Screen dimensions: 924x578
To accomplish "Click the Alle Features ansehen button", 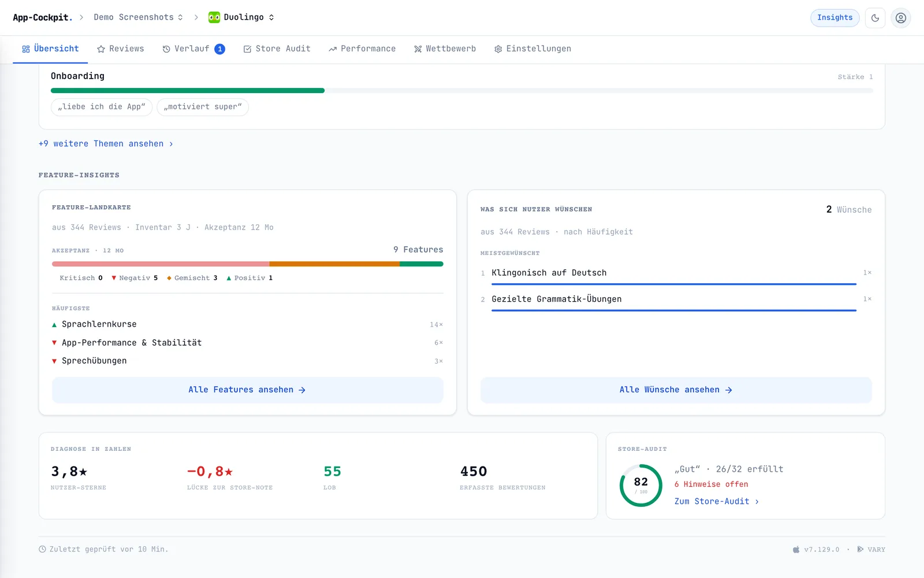I will click(248, 390).
